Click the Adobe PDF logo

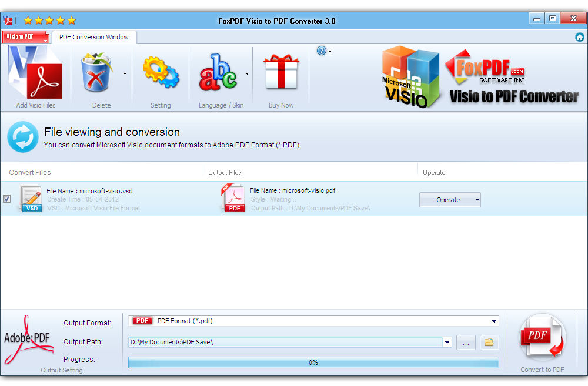[29, 340]
